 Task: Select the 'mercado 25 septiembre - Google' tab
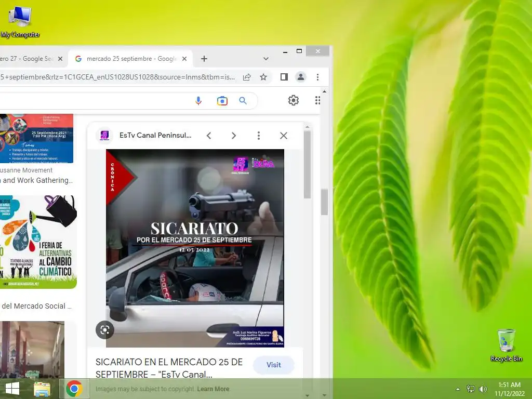[x=130, y=59]
